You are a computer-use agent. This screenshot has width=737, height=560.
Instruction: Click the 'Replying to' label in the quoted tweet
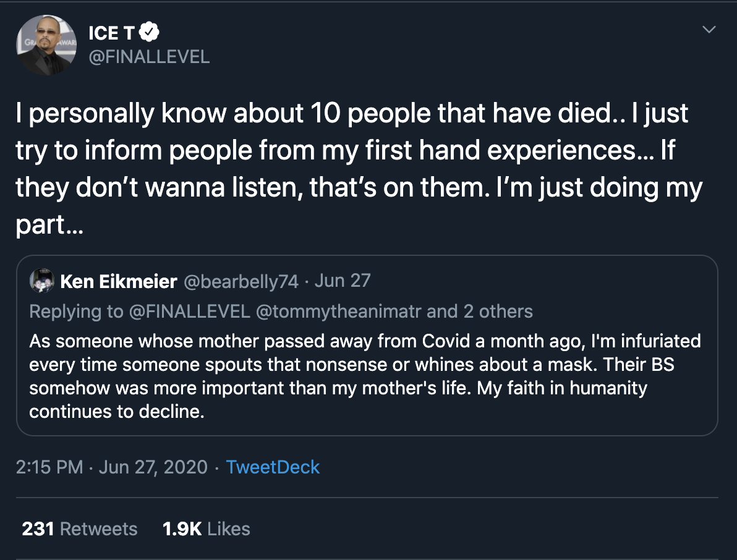[x=76, y=311]
